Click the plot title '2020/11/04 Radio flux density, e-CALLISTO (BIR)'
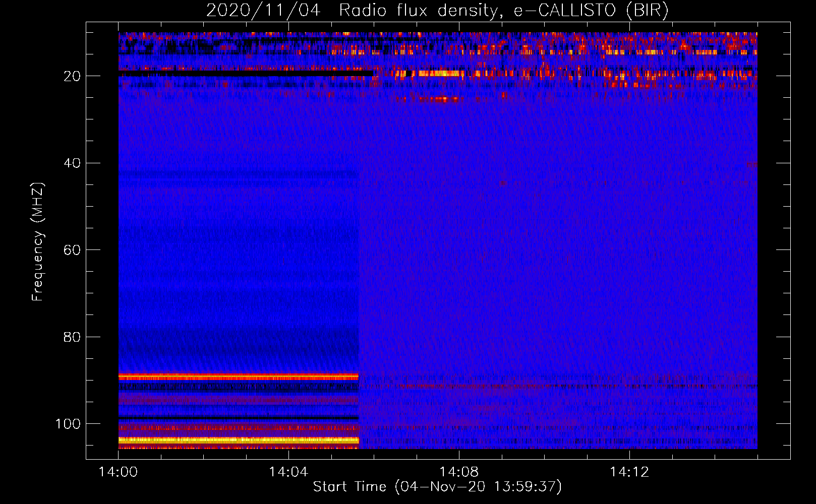Screen dimensions: 816x504 click(437, 10)
